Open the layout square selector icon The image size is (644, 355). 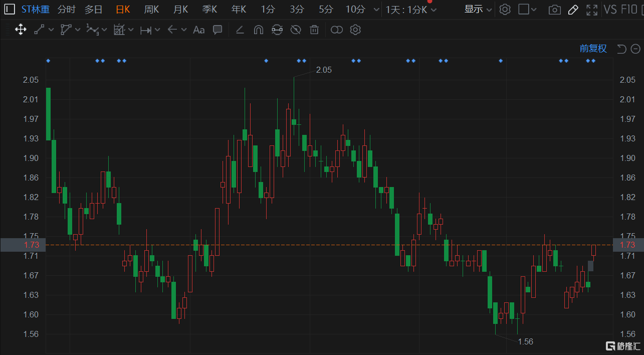coord(524,9)
